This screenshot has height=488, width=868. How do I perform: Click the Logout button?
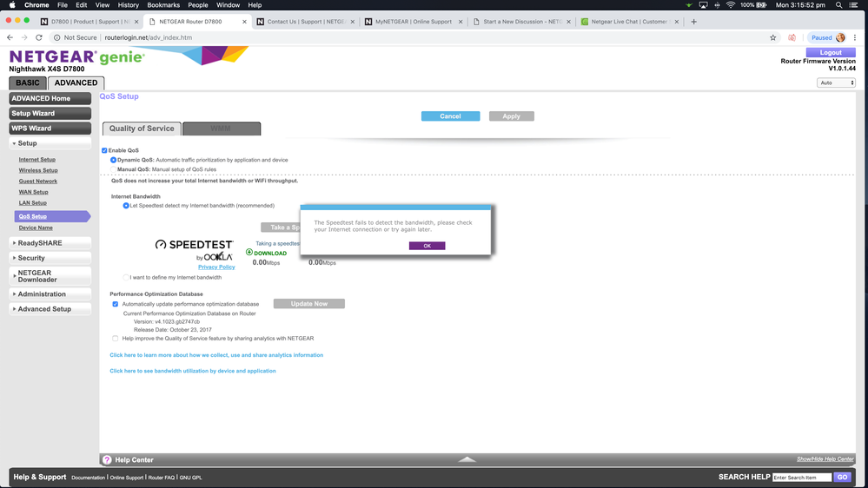831,53
